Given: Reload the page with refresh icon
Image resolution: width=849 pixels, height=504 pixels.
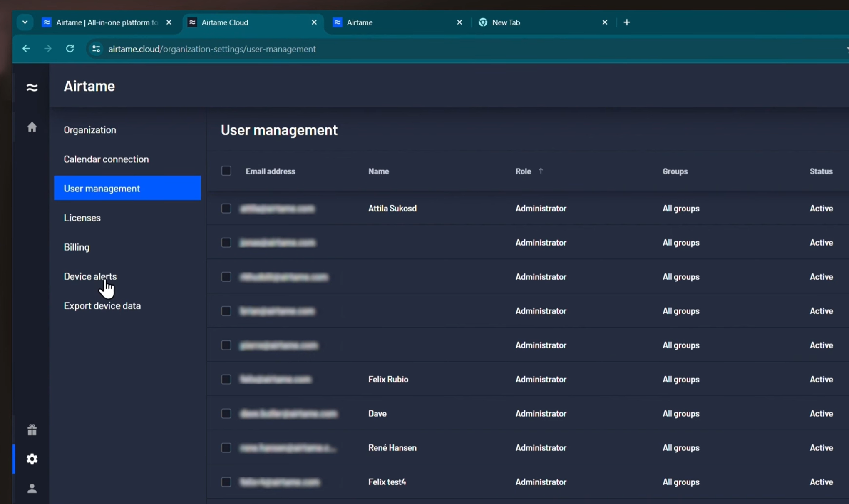Looking at the screenshot, I should point(70,49).
